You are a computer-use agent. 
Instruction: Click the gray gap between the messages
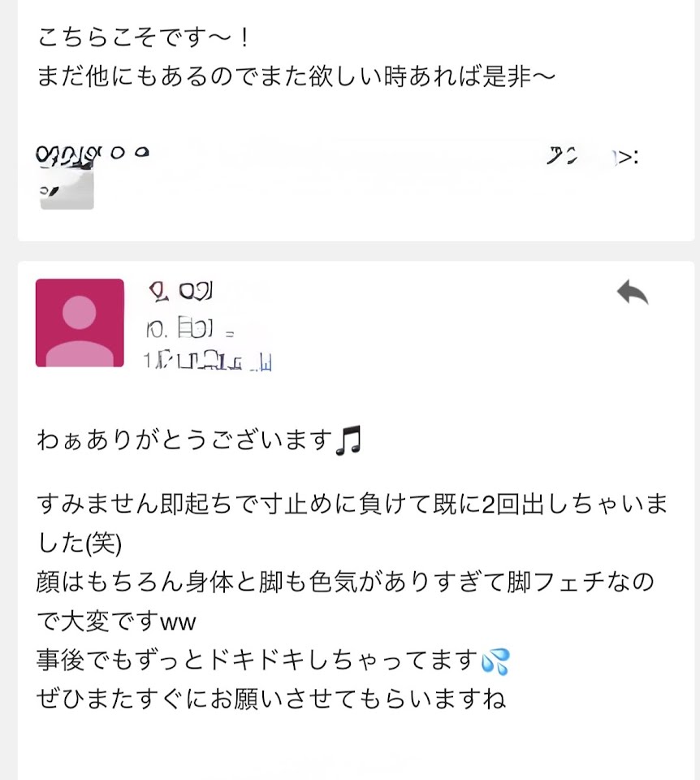350,251
